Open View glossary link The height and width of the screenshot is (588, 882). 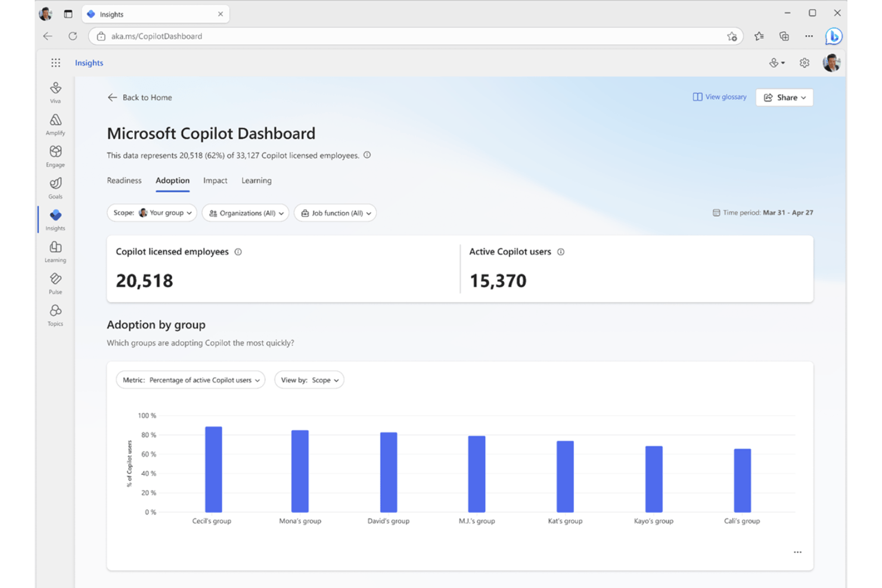pyautogui.click(x=719, y=97)
